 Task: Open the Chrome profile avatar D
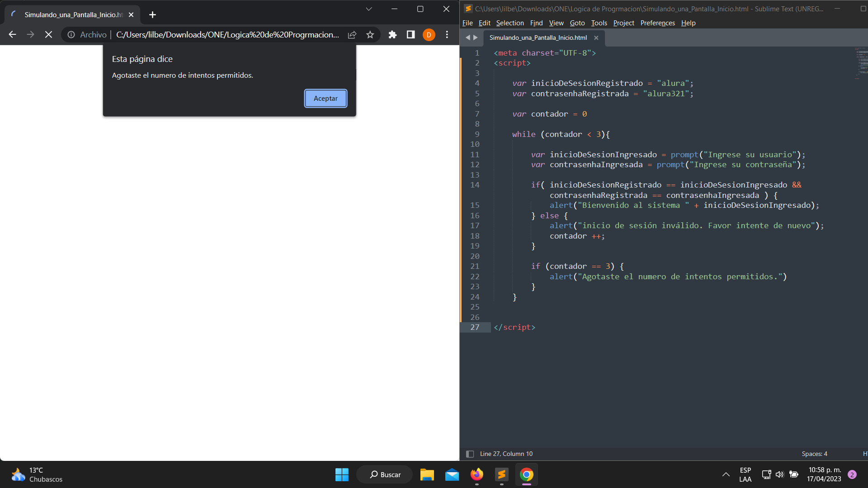[429, 35]
